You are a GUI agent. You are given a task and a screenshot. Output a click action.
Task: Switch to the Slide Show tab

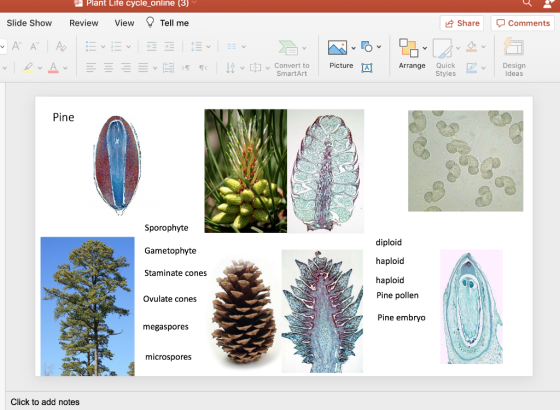coord(29,23)
